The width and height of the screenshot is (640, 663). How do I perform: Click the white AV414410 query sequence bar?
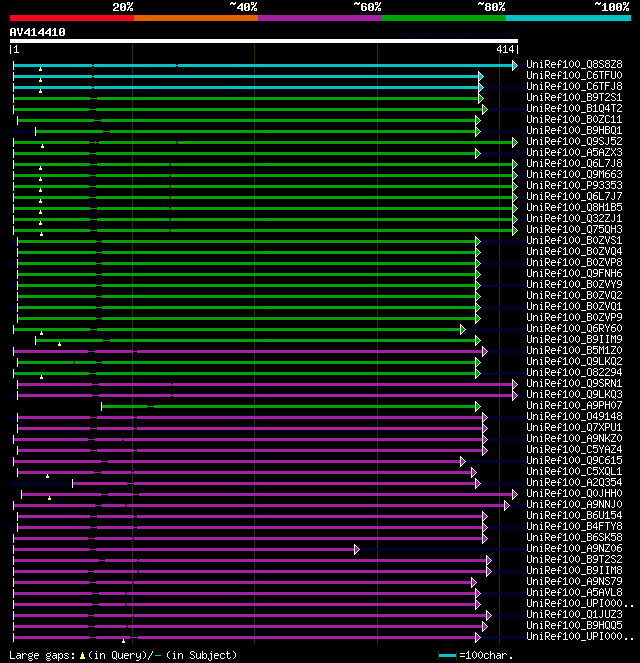click(264, 41)
